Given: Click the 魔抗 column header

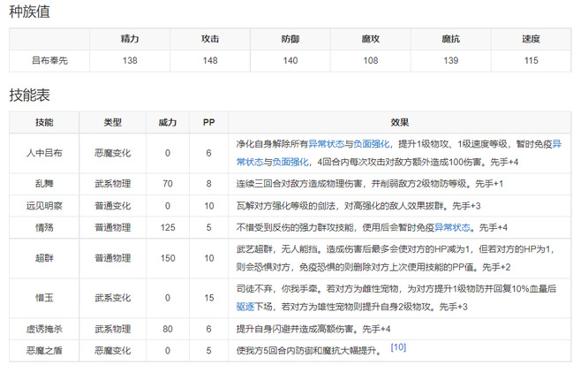Looking at the screenshot, I should (x=451, y=39).
